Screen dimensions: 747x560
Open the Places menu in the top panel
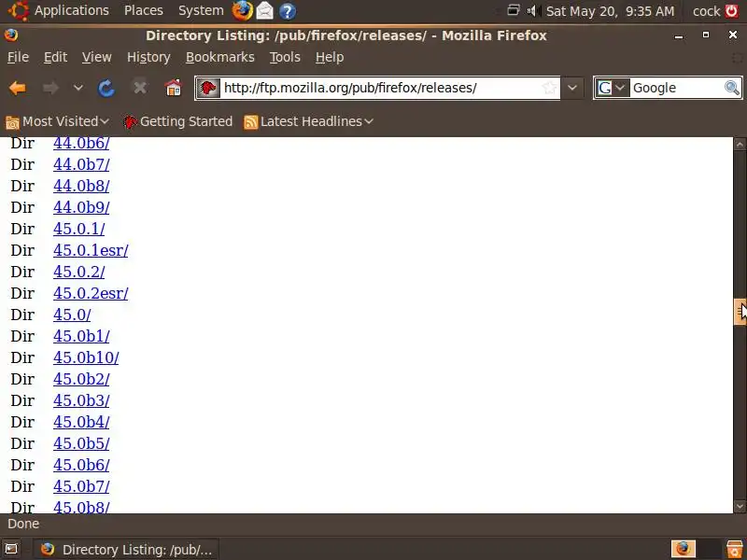144,10
